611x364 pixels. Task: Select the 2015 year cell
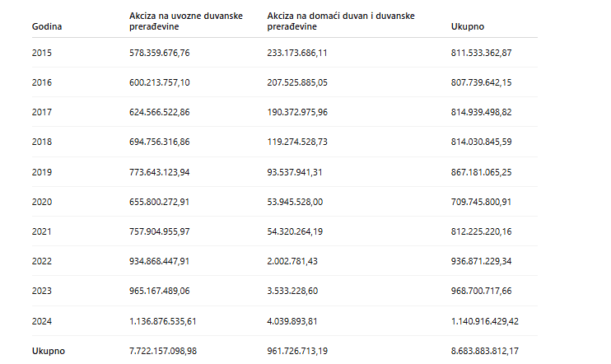coord(42,53)
